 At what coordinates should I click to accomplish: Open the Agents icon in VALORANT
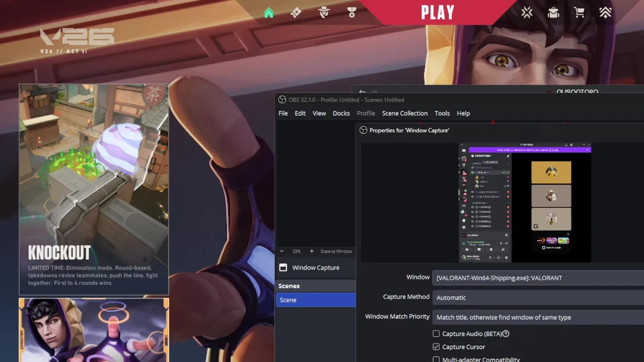pyautogui.click(x=324, y=13)
